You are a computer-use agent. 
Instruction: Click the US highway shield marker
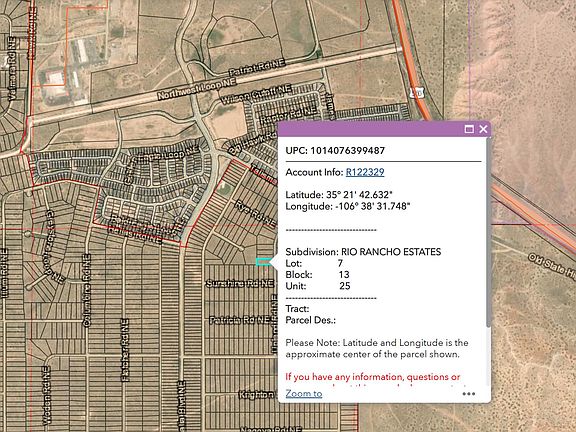[417, 93]
